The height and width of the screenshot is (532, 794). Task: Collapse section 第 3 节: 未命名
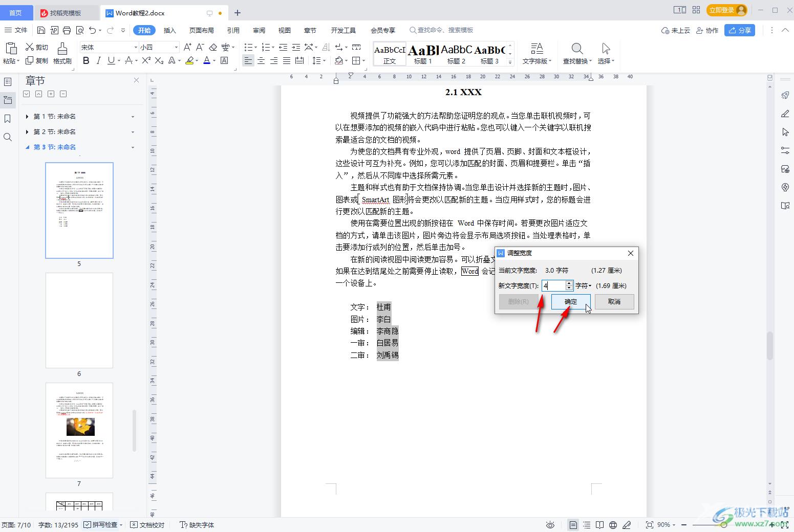tap(27, 147)
